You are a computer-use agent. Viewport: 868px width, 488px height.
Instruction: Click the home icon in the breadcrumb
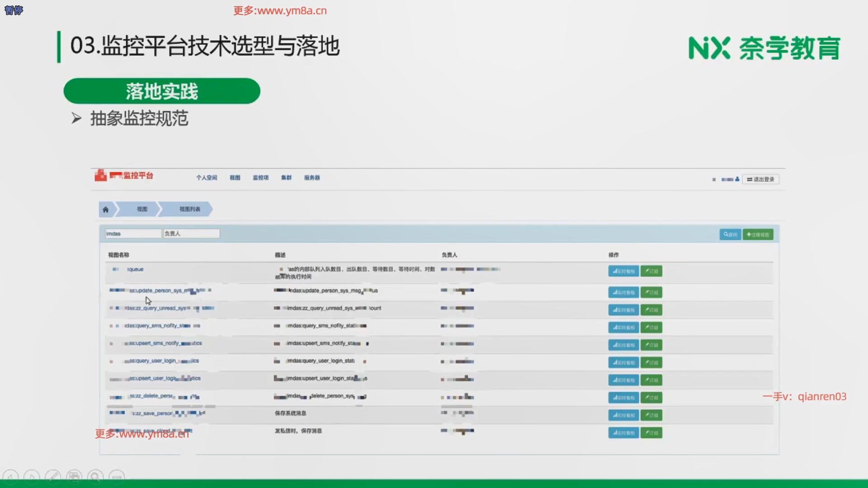[105, 209]
